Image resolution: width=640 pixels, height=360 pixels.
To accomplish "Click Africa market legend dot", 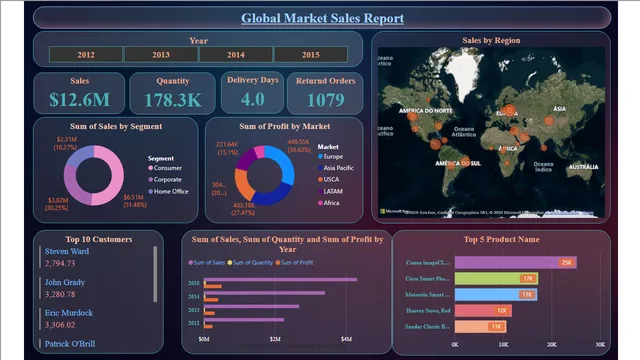I will coord(320,203).
